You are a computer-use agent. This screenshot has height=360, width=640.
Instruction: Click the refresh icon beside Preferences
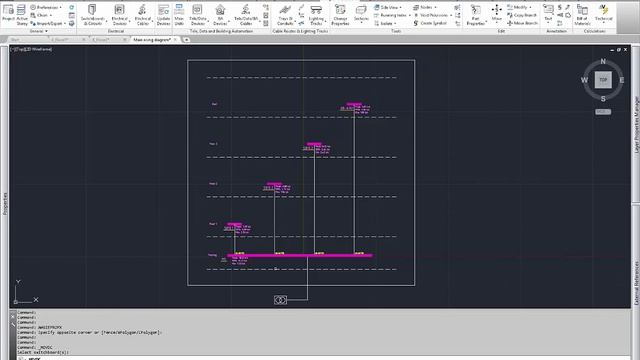72,7
